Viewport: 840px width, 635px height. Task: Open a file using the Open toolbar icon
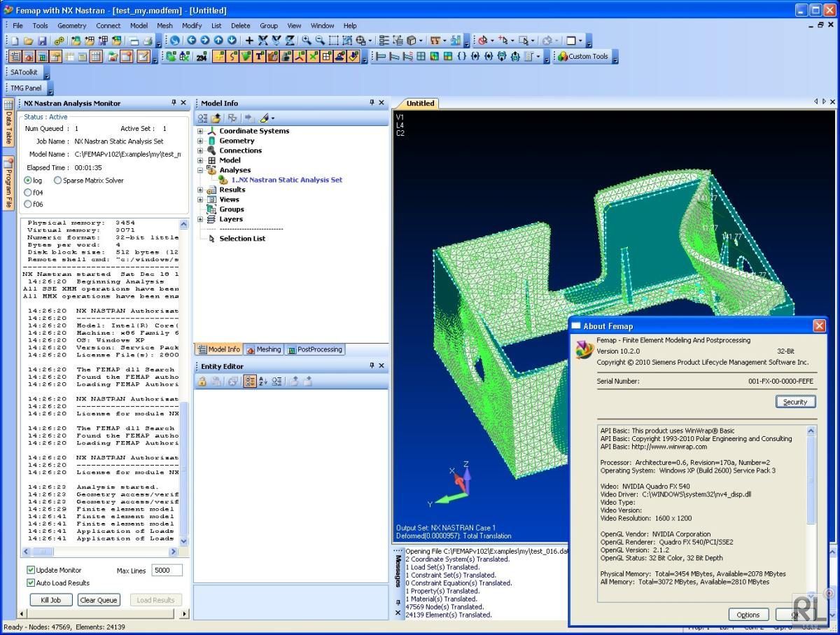coord(29,40)
